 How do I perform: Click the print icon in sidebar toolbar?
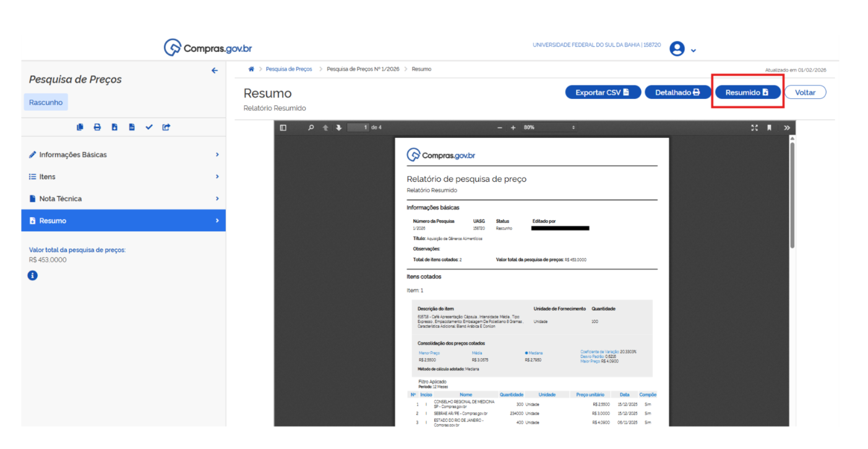click(x=97, y=127)
